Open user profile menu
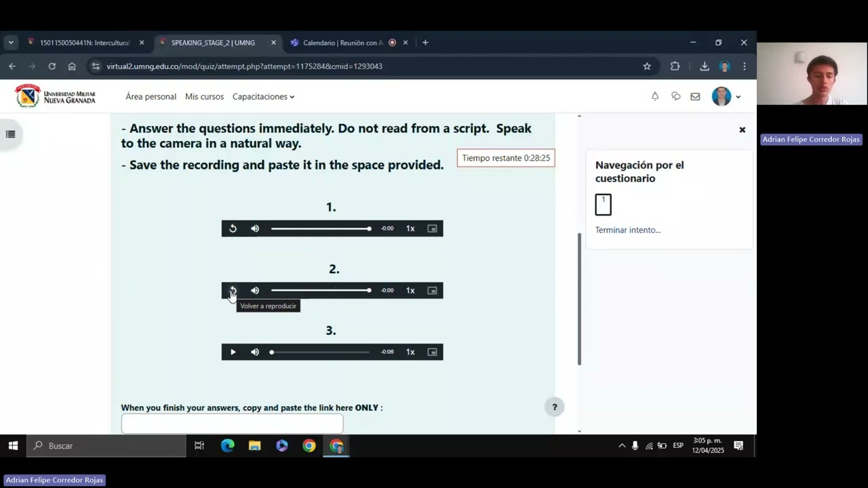The height and width of the screenshot is (488, 868). (x=726, y=96)
